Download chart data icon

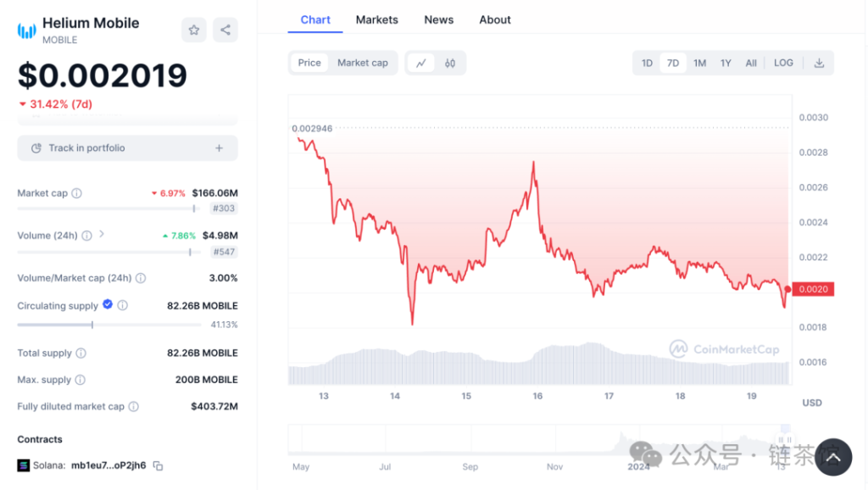[x=820, y=63]
